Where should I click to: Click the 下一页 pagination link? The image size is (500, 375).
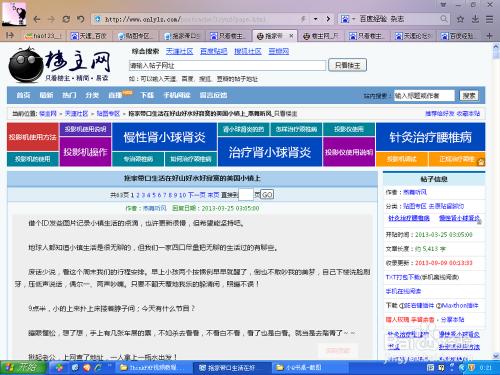pyautogui.click(x=197, y=195)
